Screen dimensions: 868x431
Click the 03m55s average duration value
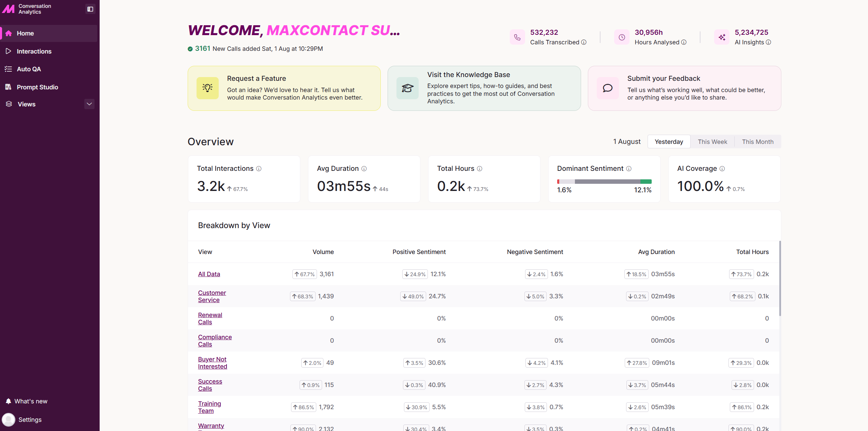click(x=344, y=186)
